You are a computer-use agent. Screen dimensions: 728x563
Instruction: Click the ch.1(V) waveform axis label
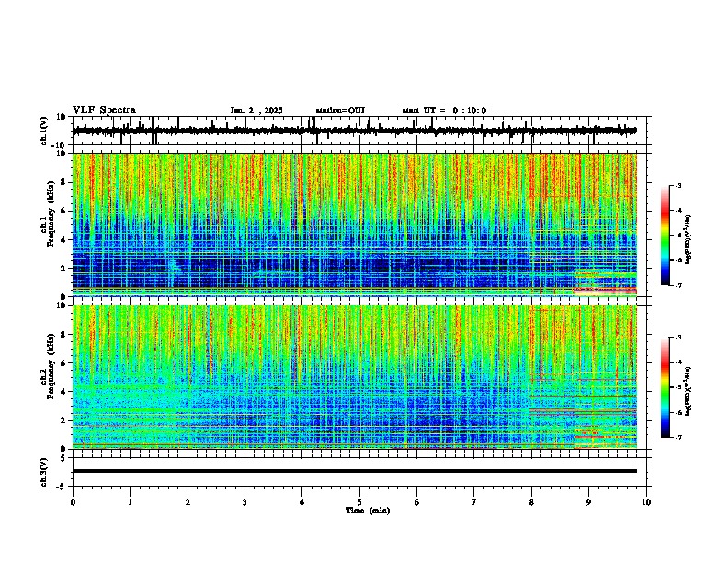pyautogui.click(x=44, y=131)
